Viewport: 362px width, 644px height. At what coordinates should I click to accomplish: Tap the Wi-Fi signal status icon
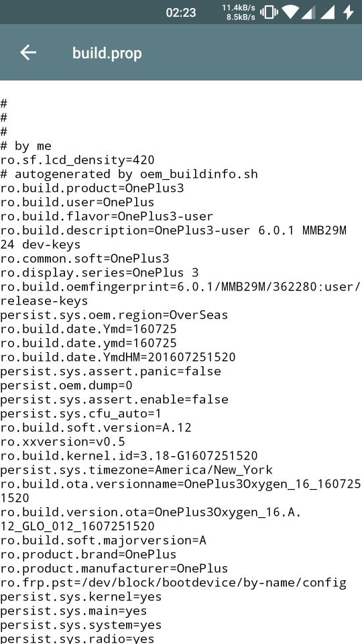click(290, 12)
